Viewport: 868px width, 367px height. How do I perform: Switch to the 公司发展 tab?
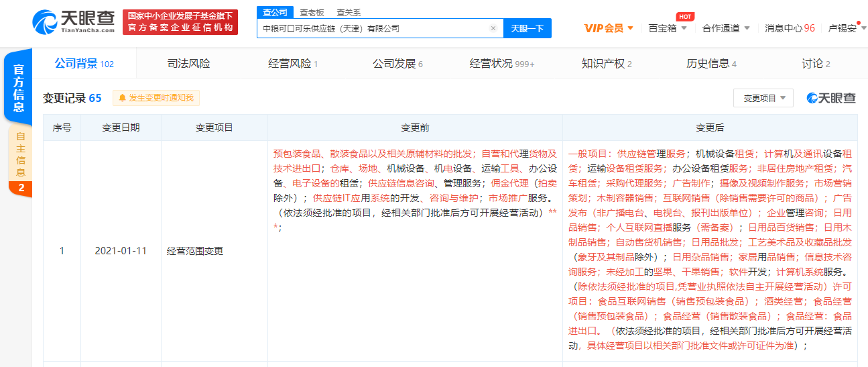pyautogui.click(x=397, y=64)
